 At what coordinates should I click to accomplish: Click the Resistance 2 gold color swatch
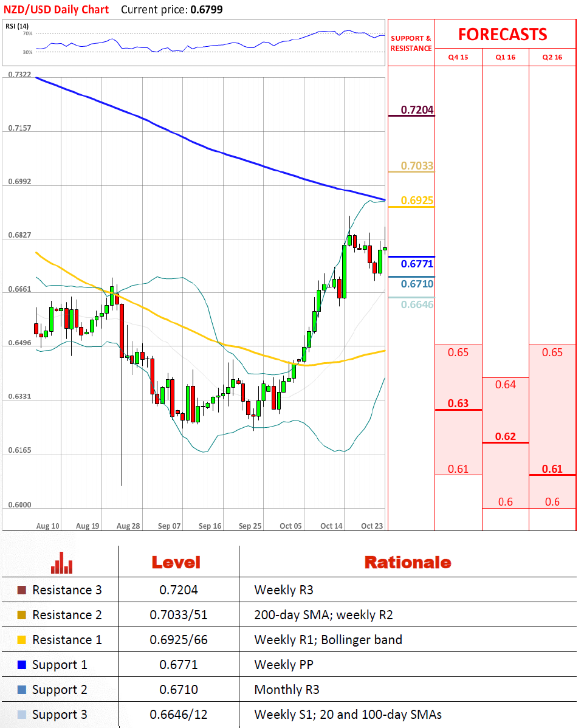coord(21,615)
